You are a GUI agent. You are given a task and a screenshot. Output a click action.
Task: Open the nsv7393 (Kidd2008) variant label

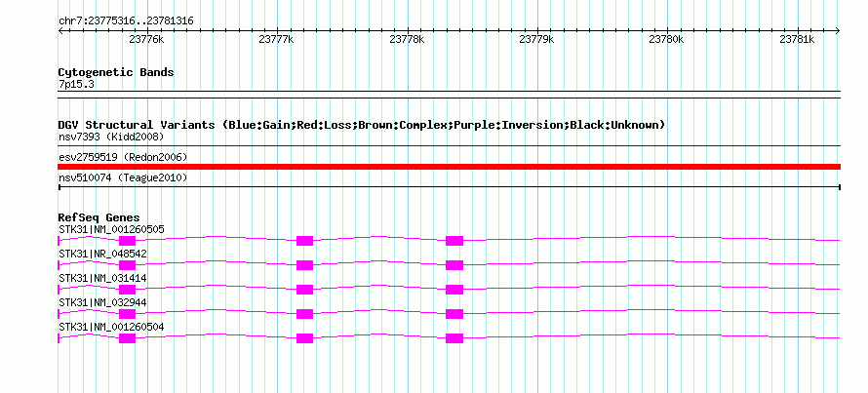pos(111,137)
